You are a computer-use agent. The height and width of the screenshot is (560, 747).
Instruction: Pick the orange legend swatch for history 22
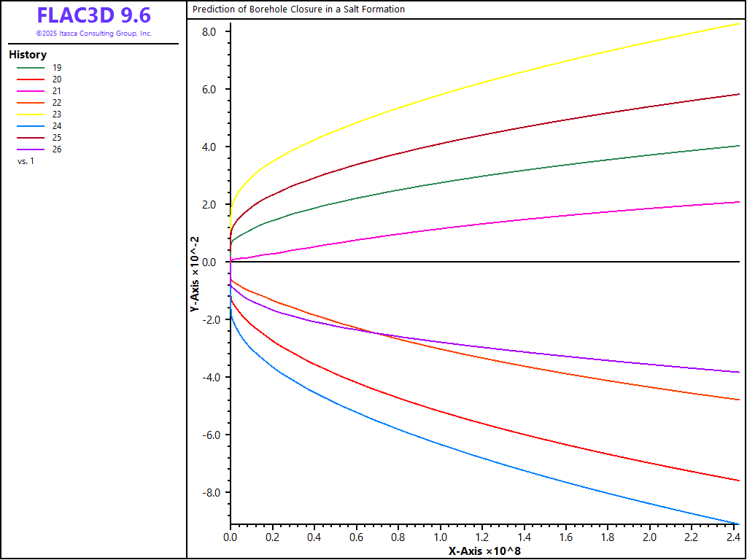coord(30,103)
